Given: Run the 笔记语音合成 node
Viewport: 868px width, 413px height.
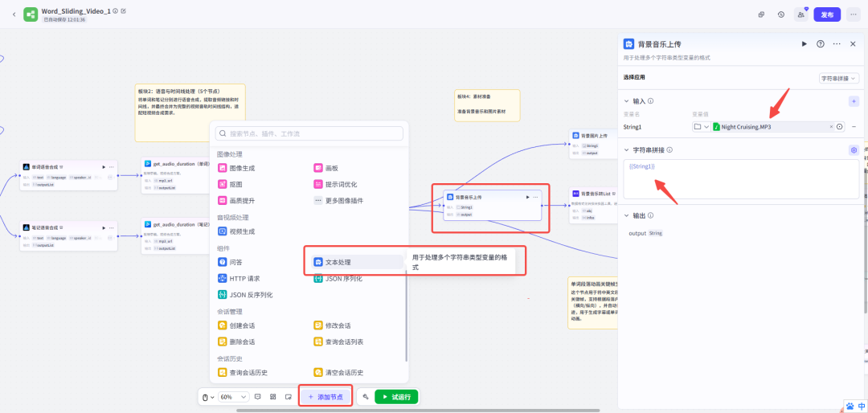Looking at the screenshot, I should 104,227.
